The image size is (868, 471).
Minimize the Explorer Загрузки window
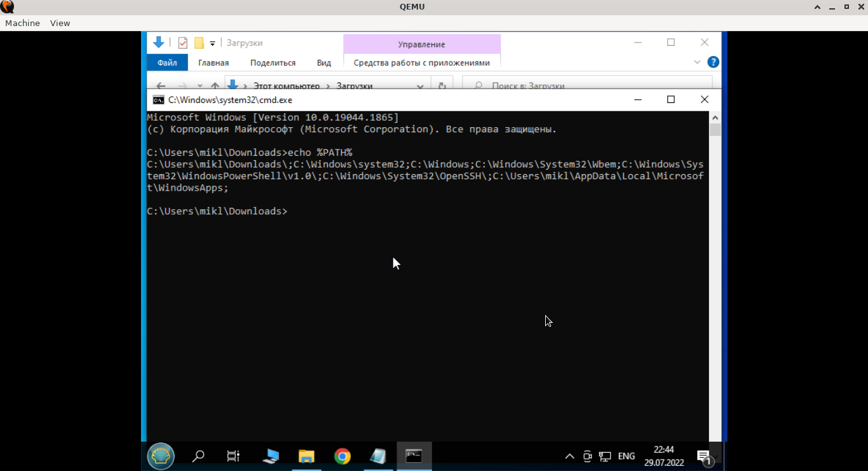[637, 43]
